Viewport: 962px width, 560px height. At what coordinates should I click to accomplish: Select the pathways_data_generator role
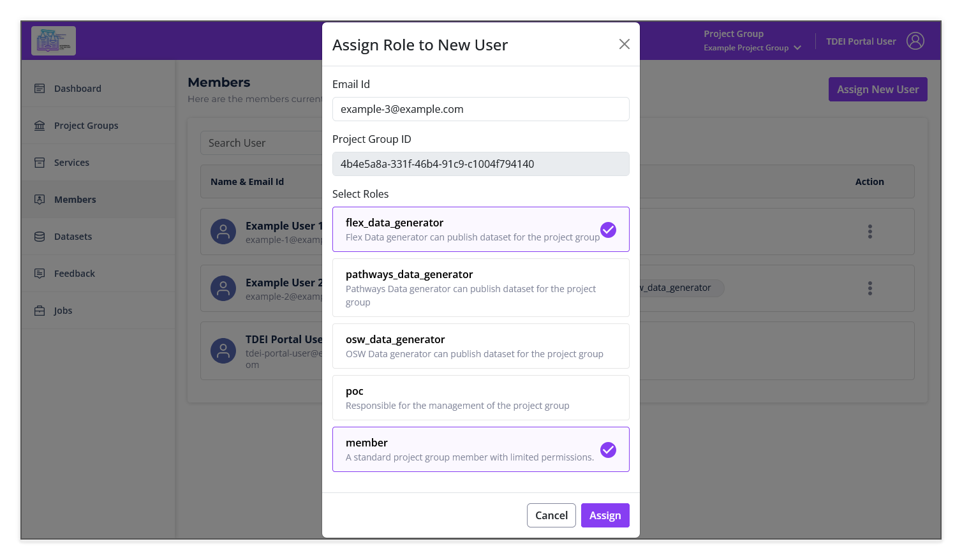point(480,288)
